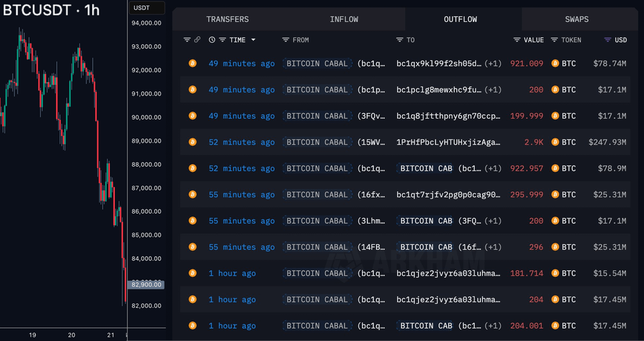Open the TOKEN column filter
644x341 pixels.
pyautogui.click(x=555, y=40)
